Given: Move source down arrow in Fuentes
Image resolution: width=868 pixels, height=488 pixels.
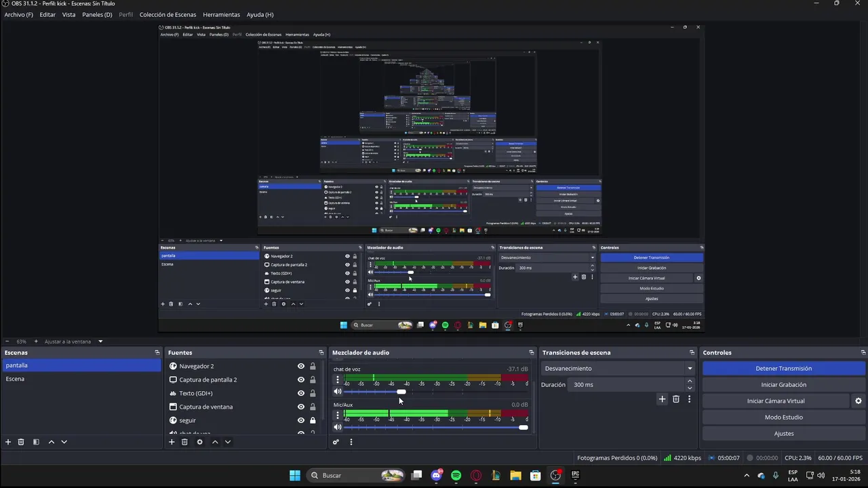Looking at the screenshot, I should (228, 442).
